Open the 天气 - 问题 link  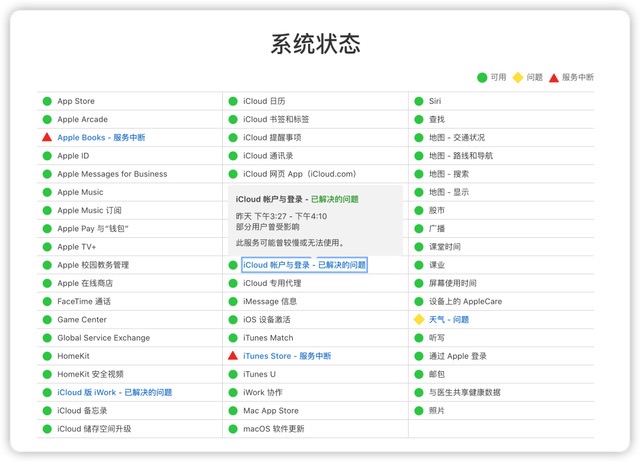coord(449,320)
